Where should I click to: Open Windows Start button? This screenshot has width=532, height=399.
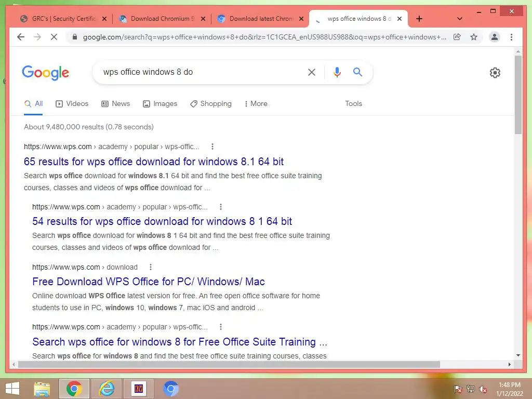point(12,389)
